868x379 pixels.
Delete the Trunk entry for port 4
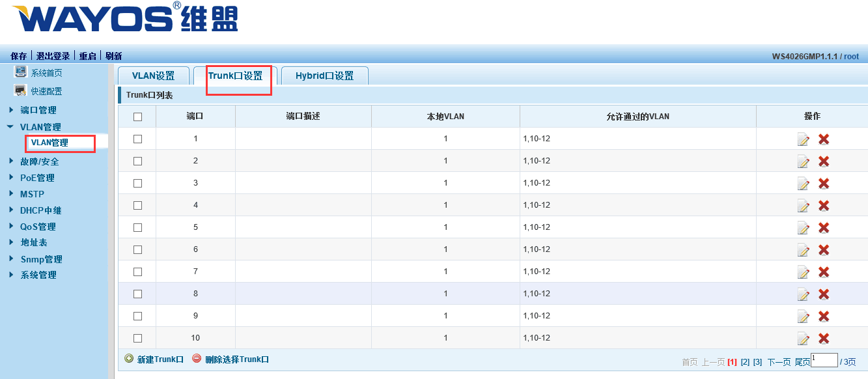(824, 206)
